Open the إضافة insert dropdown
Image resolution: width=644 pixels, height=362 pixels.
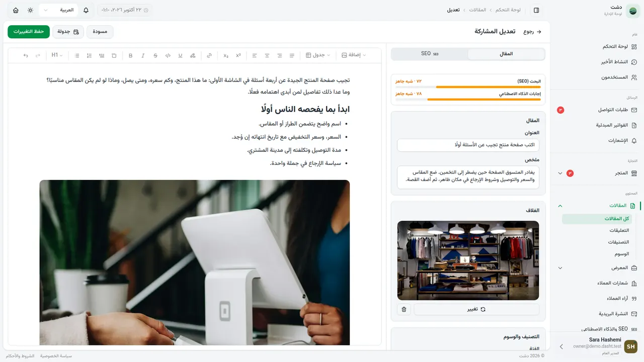tap(354, 55)
